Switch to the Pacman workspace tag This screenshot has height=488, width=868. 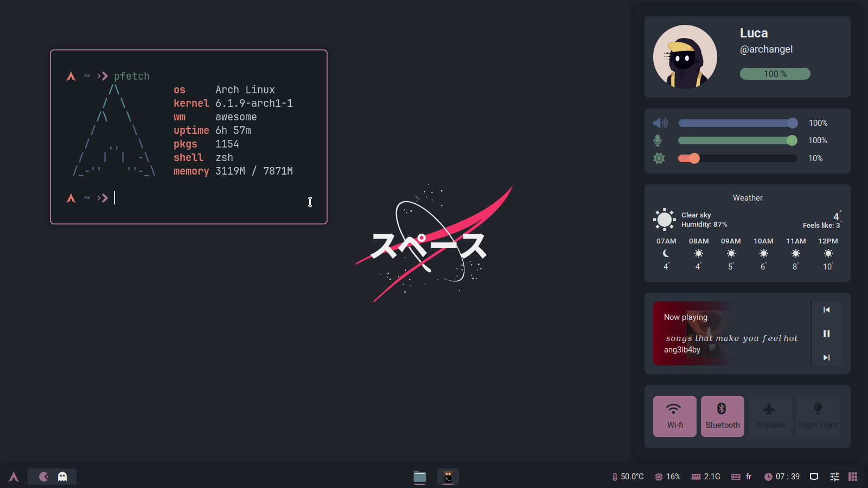click(44, 477)
